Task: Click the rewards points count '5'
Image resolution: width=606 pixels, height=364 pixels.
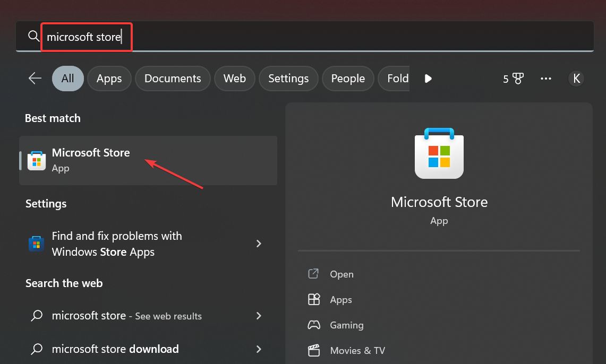Action: coord(506,79)
